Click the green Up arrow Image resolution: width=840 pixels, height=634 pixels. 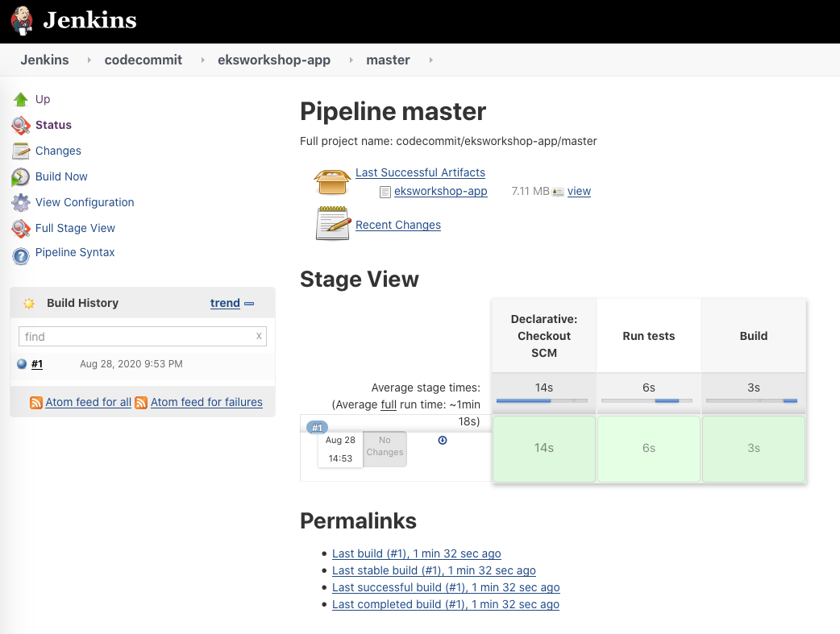pyautogui.click(x=22, y=99)
